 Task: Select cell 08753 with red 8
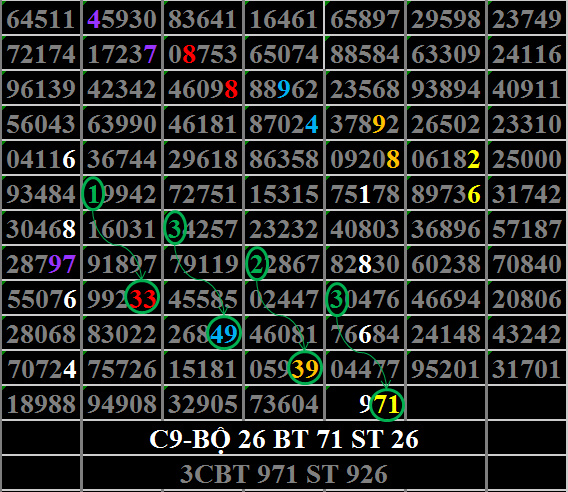pyautogui.click(x=203, y=53)
